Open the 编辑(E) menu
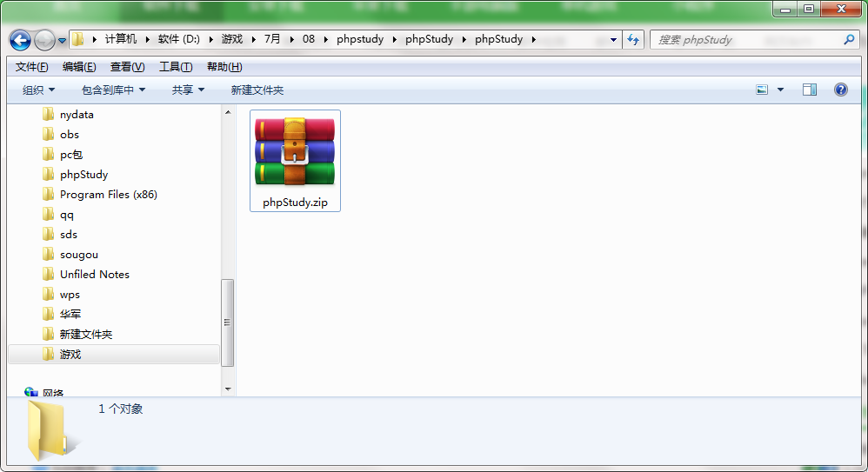This screenshot has height=472, width=868. click(79, 67)
